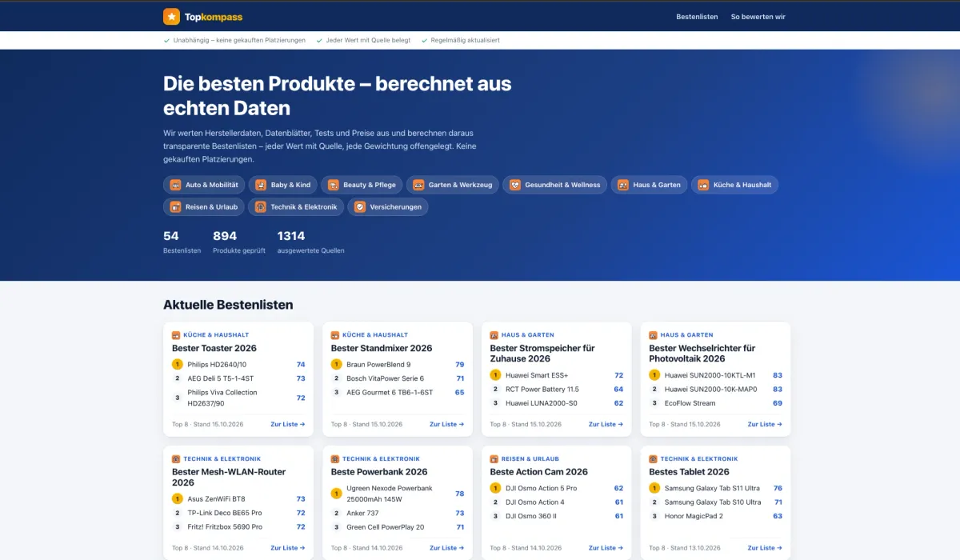Click category icon on Bester Stromspeicher card
The height and width of the screenshot is (560, 960).
click(x=494, y=335)
